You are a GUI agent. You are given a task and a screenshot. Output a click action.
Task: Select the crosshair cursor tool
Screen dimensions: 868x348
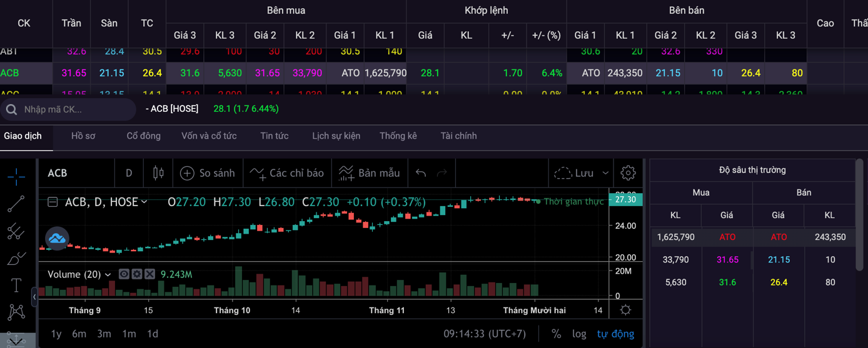point(16,177)
